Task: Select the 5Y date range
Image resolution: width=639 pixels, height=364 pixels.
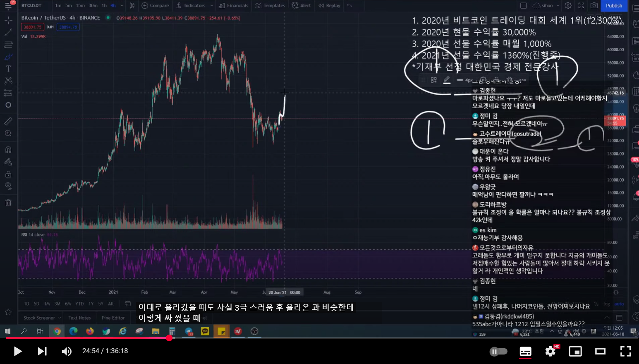Action: click(101, 304)
